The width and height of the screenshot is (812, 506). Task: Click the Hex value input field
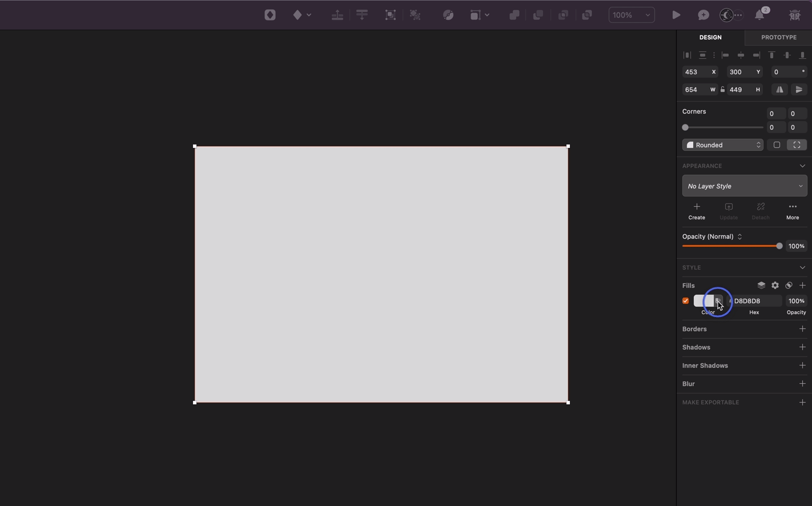click(x=754, y=300)
